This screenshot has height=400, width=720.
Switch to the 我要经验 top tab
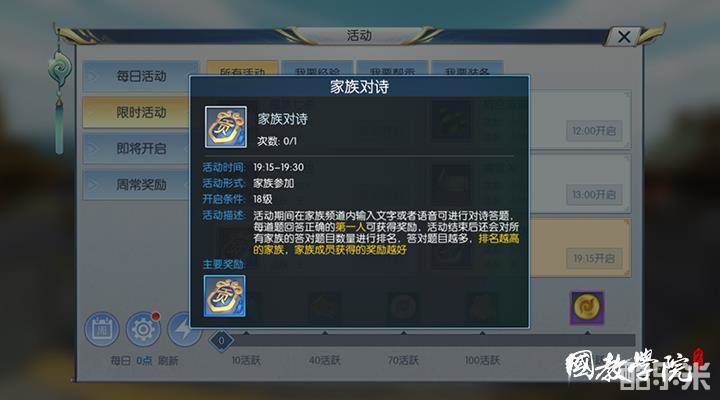click(x=317, y=68)
